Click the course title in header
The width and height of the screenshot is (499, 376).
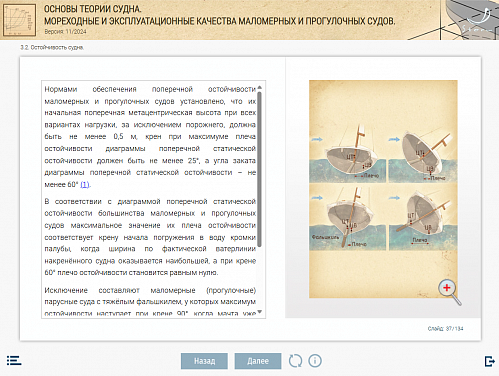coord(219,15)
